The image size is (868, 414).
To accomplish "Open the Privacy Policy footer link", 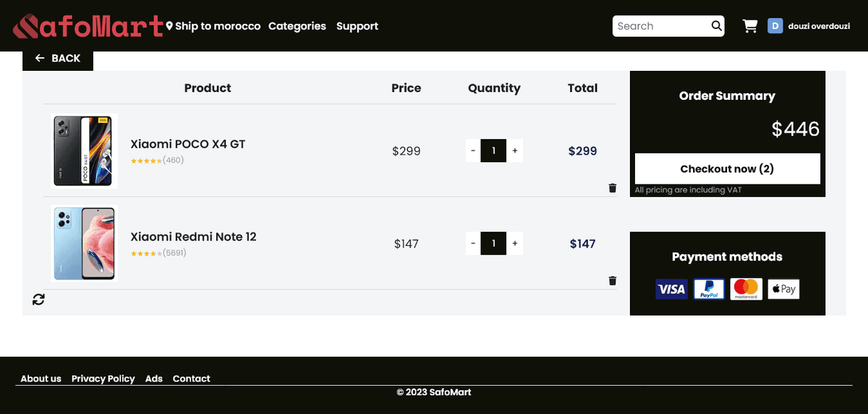I will click(103, 379).
